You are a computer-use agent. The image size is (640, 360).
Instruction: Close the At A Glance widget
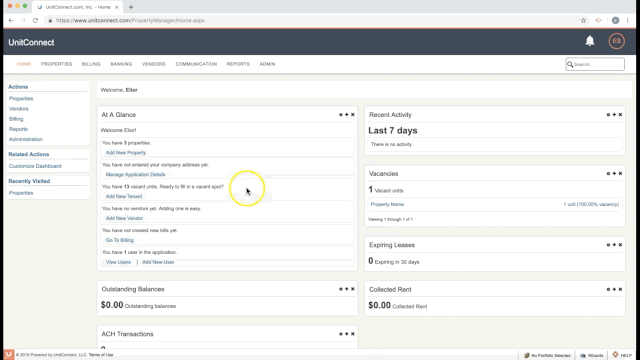pos(353,115)
